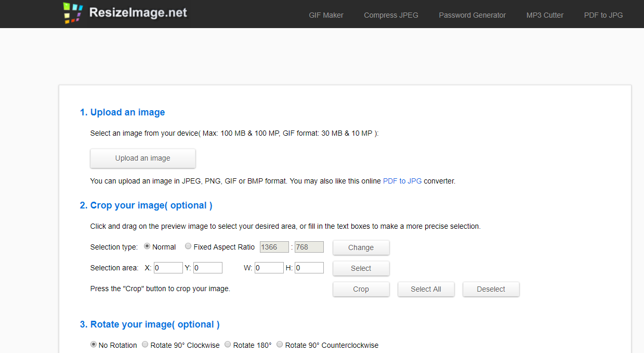644x353 pixels.
Task: Select the No Rotation option
Action: pyautogui.click(x=94, y=344)
